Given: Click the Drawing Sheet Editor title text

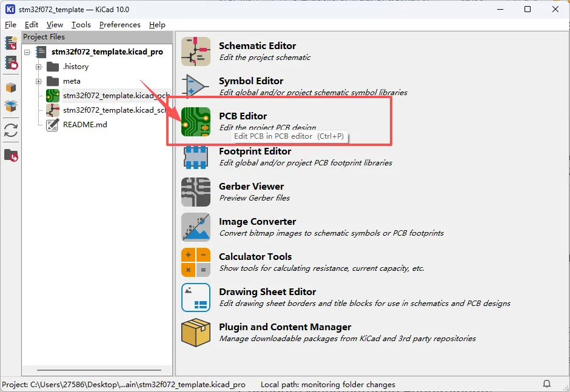Looking at the screenshot, I should (x=267, y=292).
